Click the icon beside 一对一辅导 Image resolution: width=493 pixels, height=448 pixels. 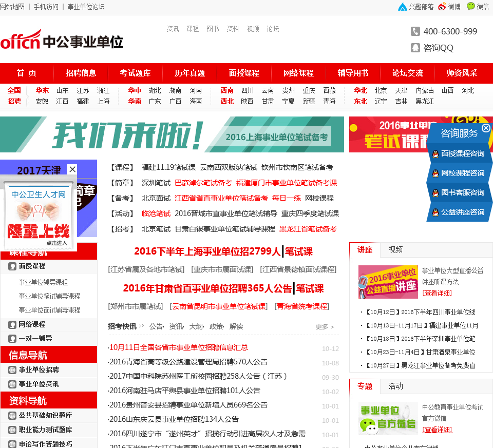12,339
